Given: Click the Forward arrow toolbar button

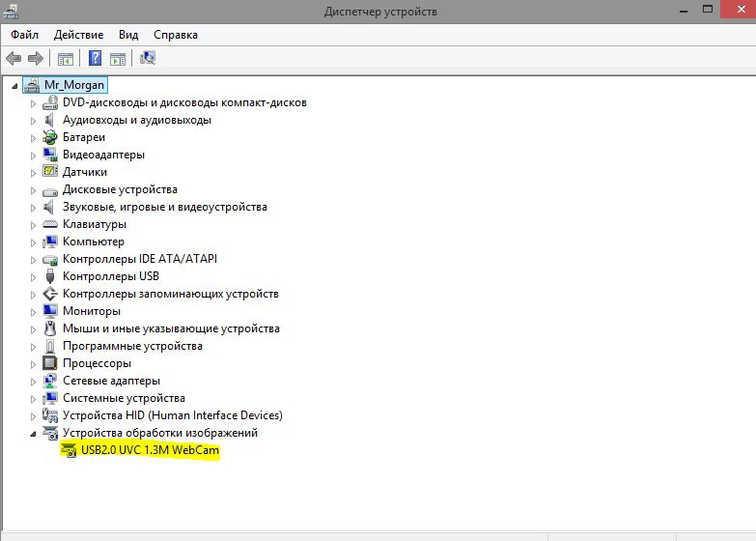Looking at the screenshot, I should click(x=36, y=58).
